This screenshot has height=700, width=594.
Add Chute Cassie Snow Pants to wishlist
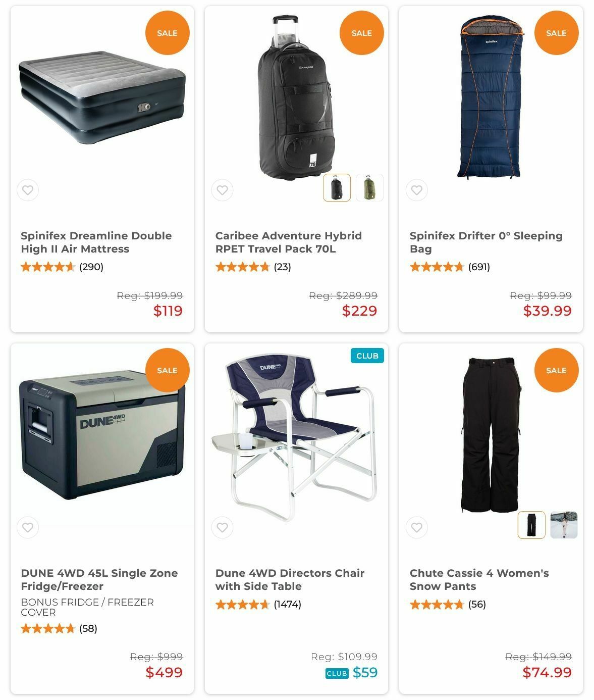(x=416, y=528)
